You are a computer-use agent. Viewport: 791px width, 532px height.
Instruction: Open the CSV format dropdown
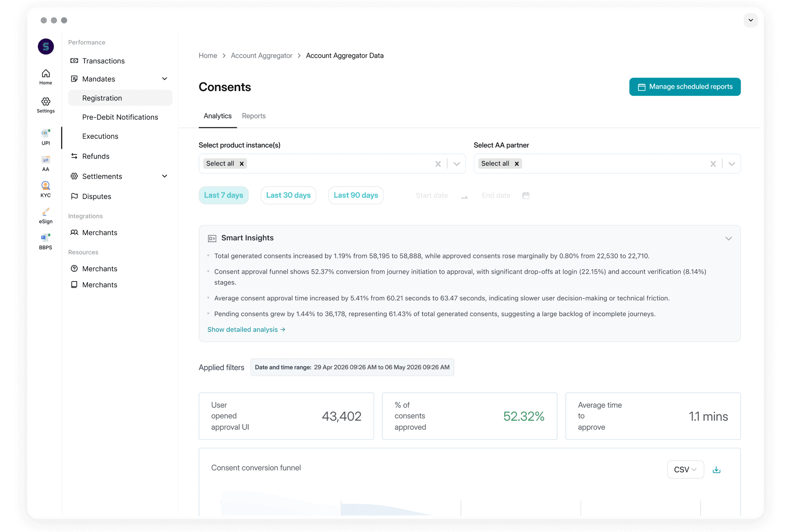(685, 470)
